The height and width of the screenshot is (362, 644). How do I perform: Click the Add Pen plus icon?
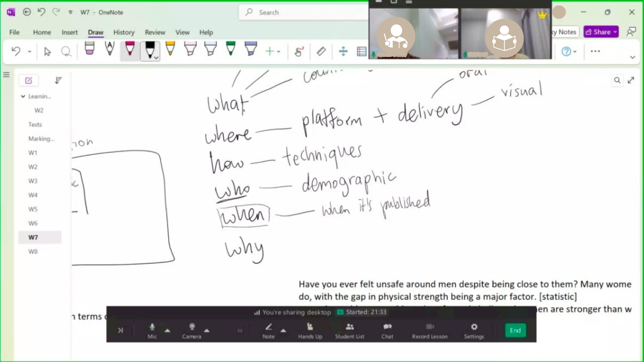(x=270, y=51)
